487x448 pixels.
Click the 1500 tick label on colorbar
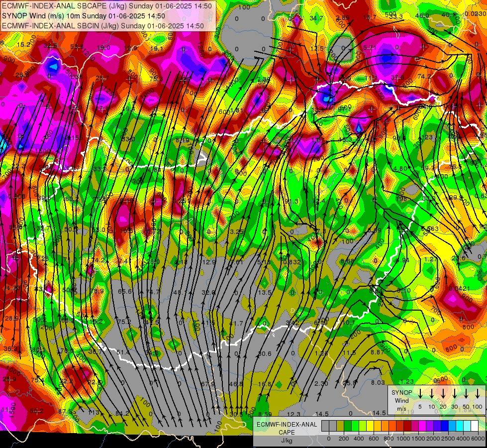point(418,439)
